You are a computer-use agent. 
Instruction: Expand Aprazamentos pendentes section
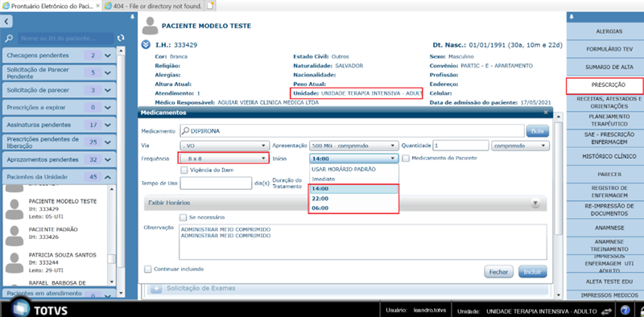tap(108, 159)
